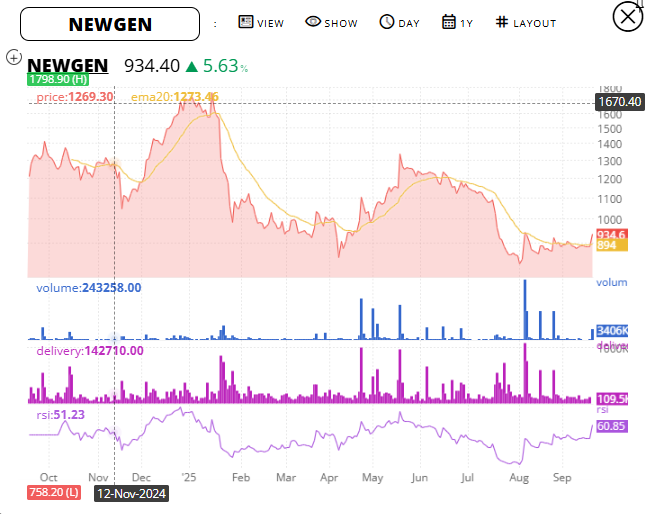
Task: Click the 1500 price axis label
Action: pos(610,129)
